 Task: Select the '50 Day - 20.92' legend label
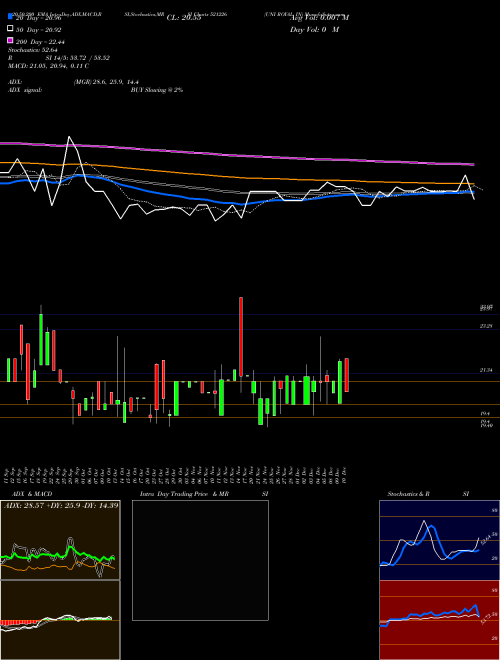click(x=38, y=30)
